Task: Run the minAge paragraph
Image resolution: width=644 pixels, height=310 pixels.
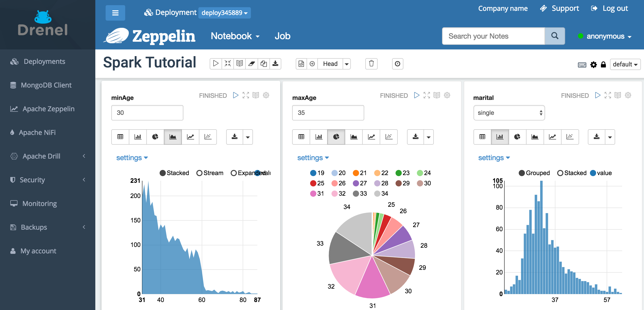Action: [235, 95]
